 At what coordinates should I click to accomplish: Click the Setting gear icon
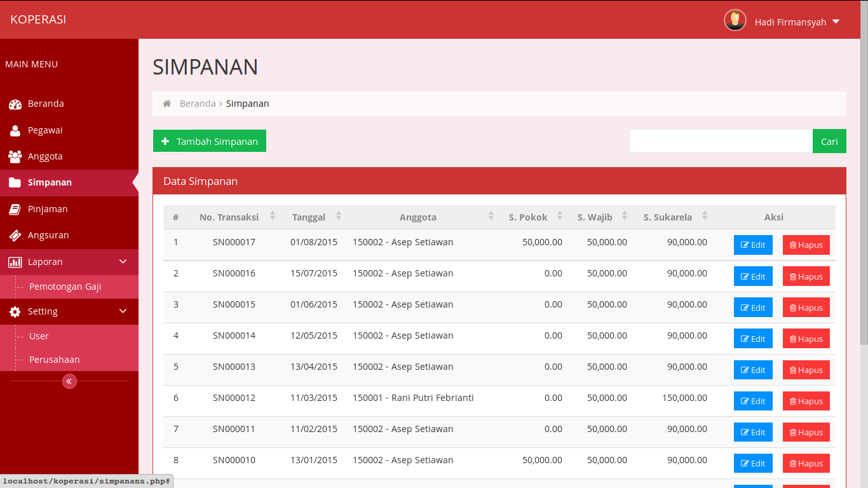pos(15,312)
